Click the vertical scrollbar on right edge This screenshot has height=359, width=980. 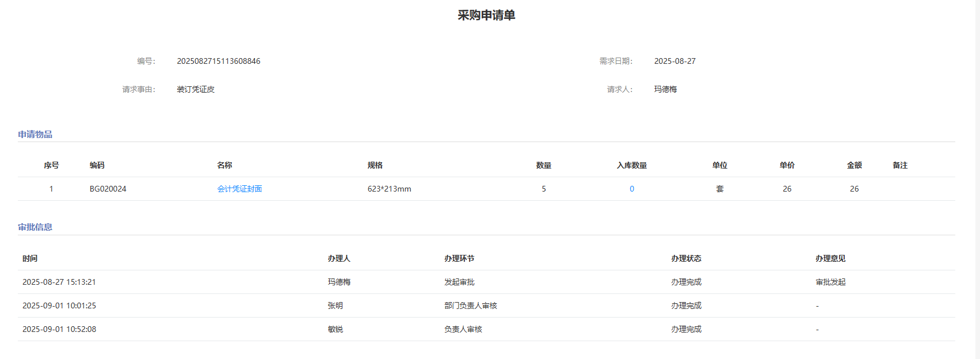pyautogui.click(x=976, y=173)
